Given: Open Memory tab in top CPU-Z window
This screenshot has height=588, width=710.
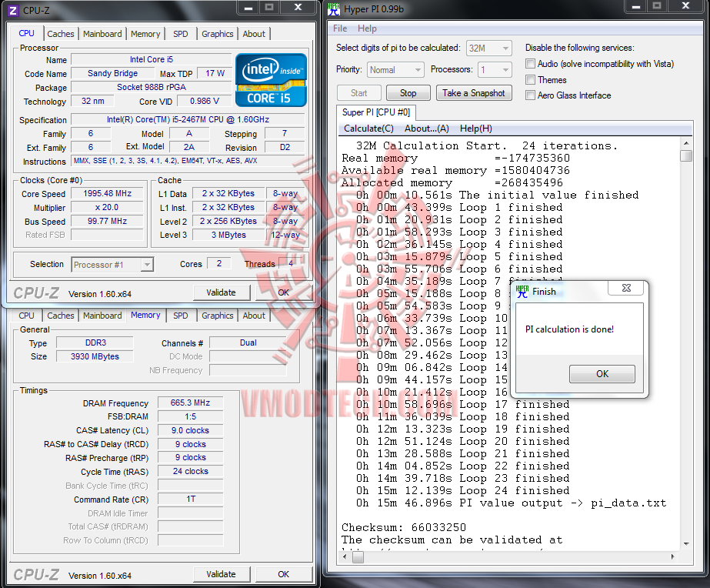Looking at the screenshot, I should pos(145,34).
